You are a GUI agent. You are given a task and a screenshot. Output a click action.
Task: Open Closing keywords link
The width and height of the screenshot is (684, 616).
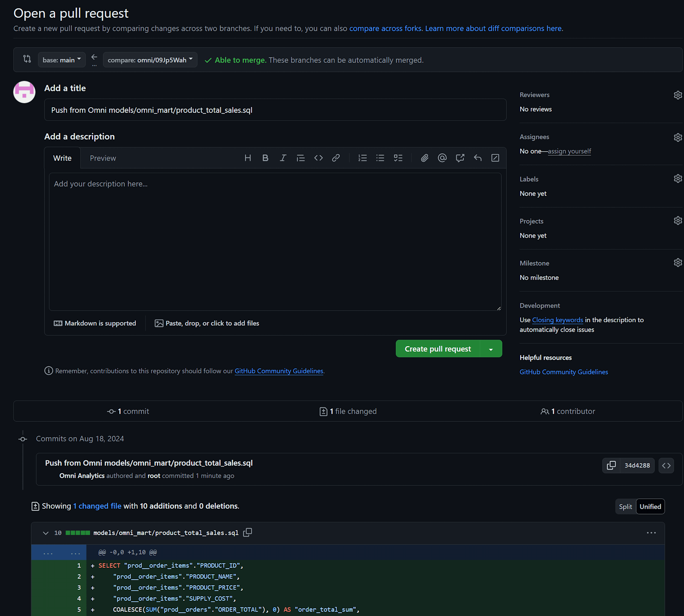pos(557,320)
